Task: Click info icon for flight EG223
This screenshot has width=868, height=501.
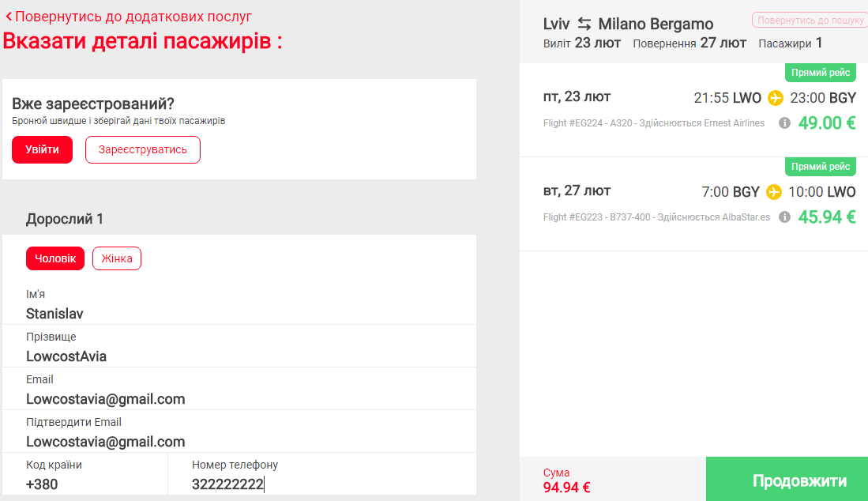Action: pyautogui.click(x=784, y=217)
